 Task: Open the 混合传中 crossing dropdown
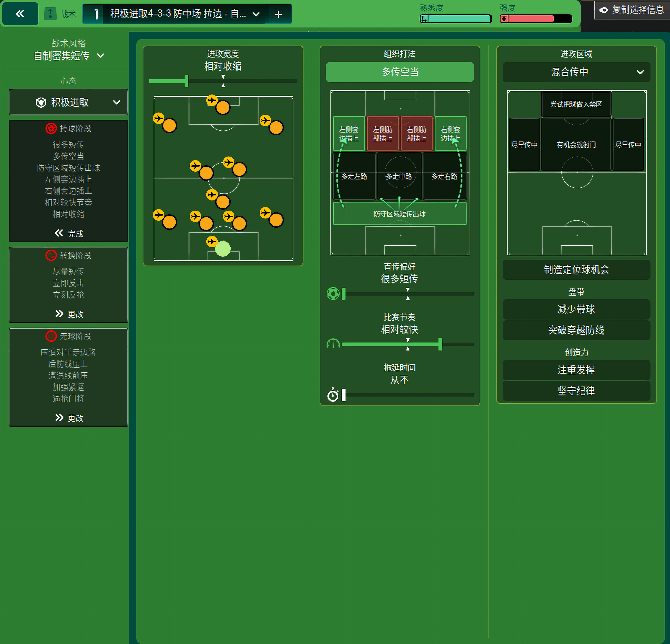coord(576,72)
